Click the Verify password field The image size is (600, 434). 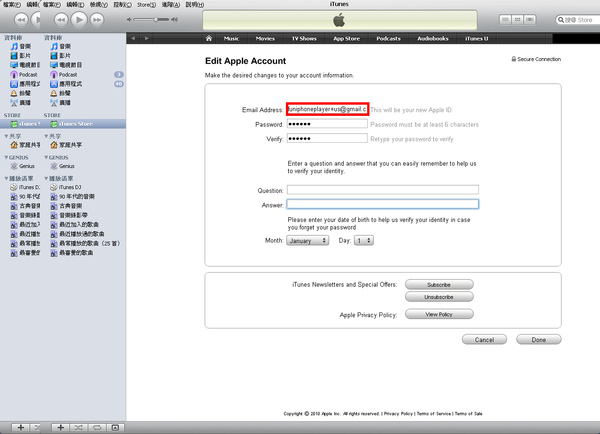tap(327, 138)
